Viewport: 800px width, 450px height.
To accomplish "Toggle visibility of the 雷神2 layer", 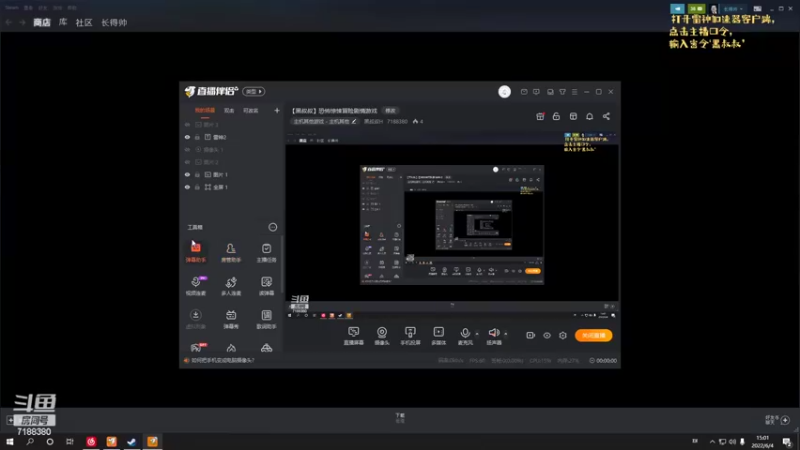I will pos(187,137).
